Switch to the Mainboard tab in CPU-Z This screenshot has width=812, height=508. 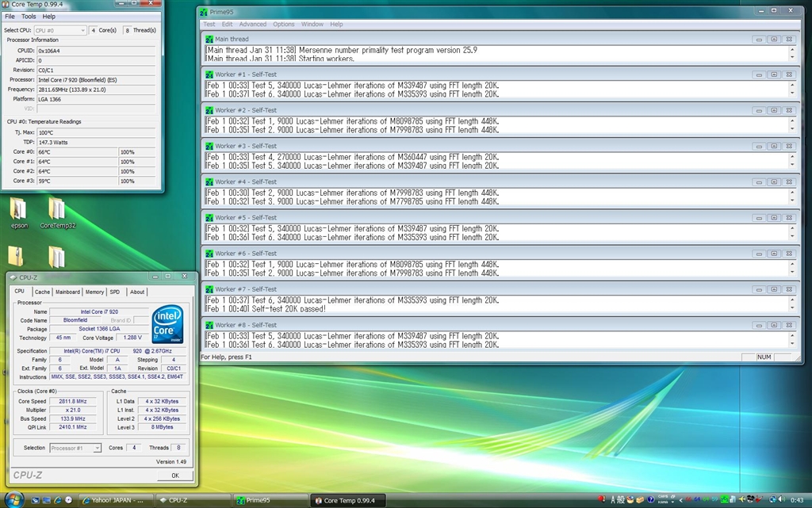pyautogui.click(x=67, y=292)
